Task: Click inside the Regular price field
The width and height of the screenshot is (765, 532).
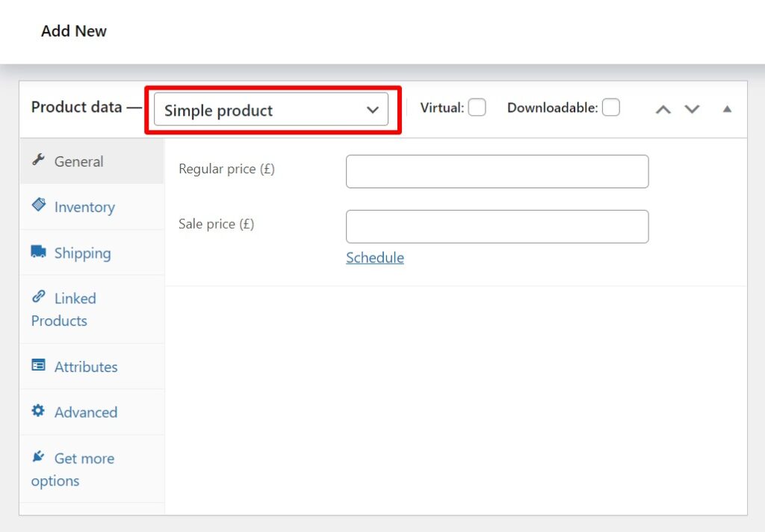Action: pyautogui.click(x=496, y=171)
